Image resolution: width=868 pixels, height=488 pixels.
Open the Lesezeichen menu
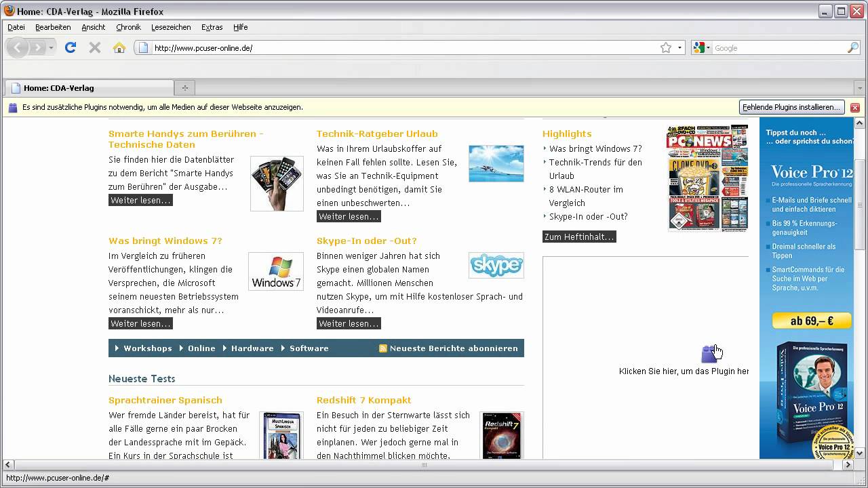point(171,27)
